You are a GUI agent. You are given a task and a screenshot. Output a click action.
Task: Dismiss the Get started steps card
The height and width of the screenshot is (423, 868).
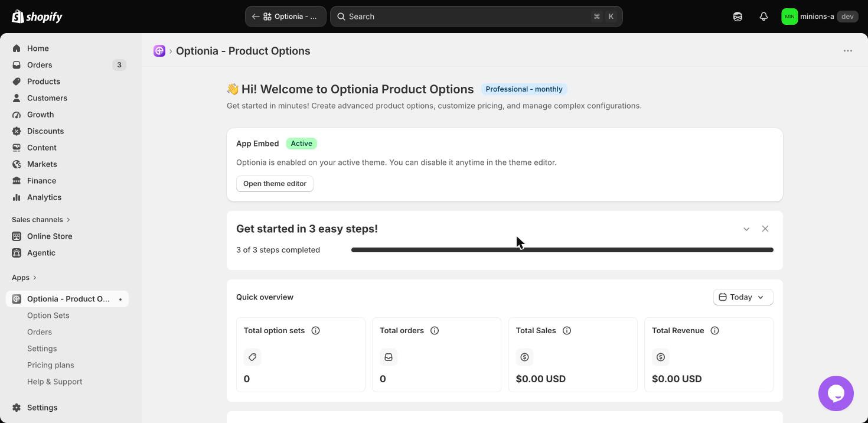[765, 229]
